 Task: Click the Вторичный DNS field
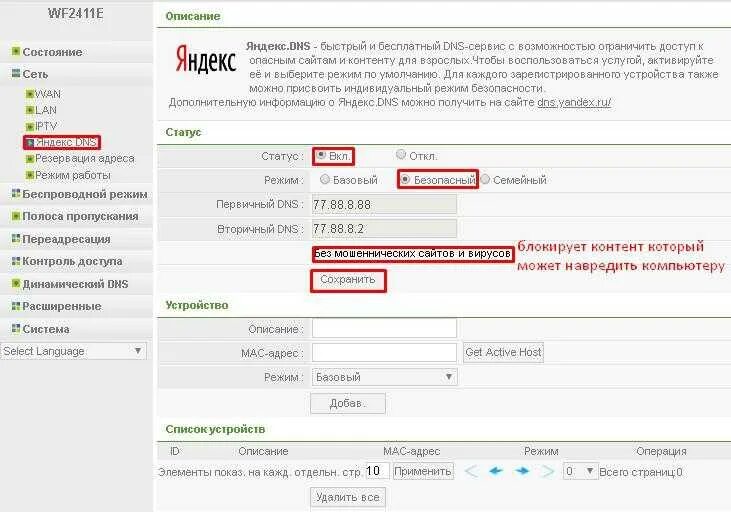coord(384,229)
